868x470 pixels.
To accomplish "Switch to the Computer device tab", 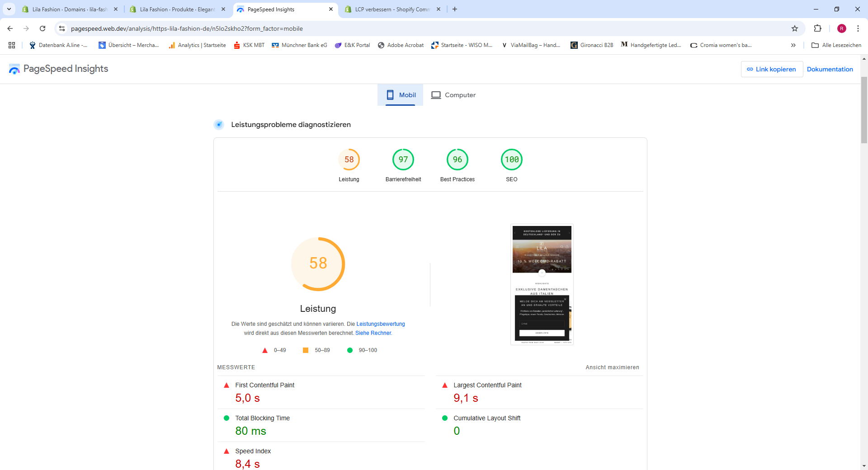I will [453, 95].
